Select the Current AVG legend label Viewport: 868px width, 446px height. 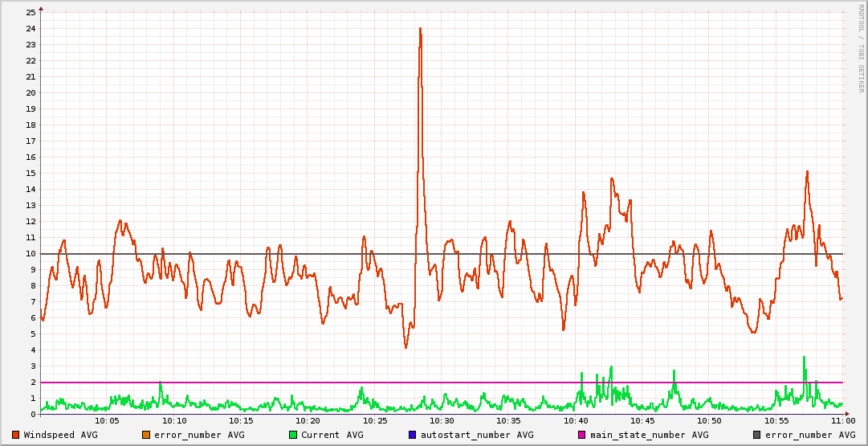coord(332,435)
